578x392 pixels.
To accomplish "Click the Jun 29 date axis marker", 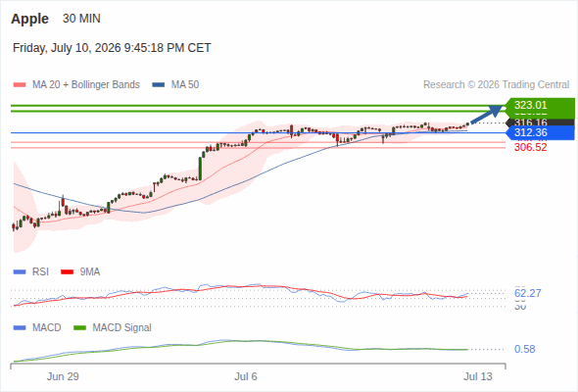I will (x=63, y=376).
